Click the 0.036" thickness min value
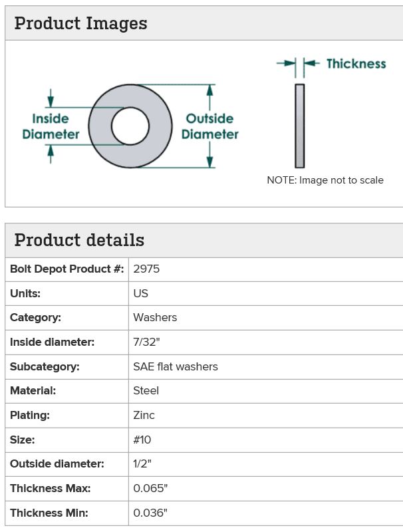The width and height of the screenshot is (403, 532). (x=150, y=513)
